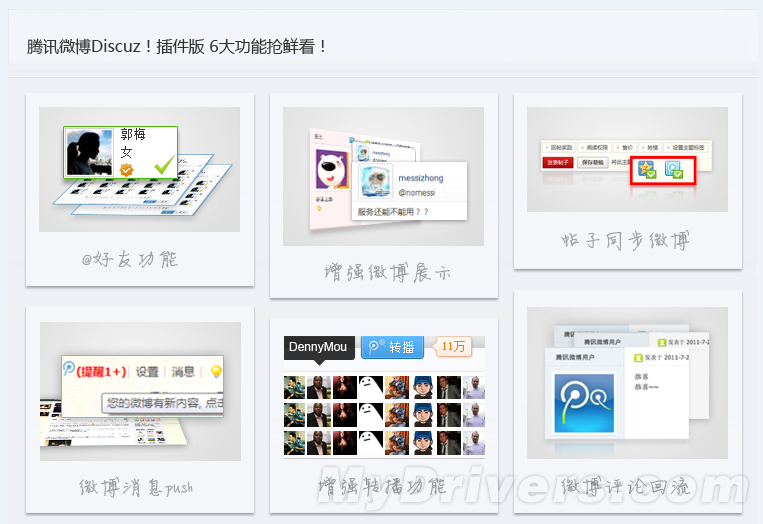
Task: Click the 微博评论回流 caption
Action: pyautogui.click(x=626, y=486)
